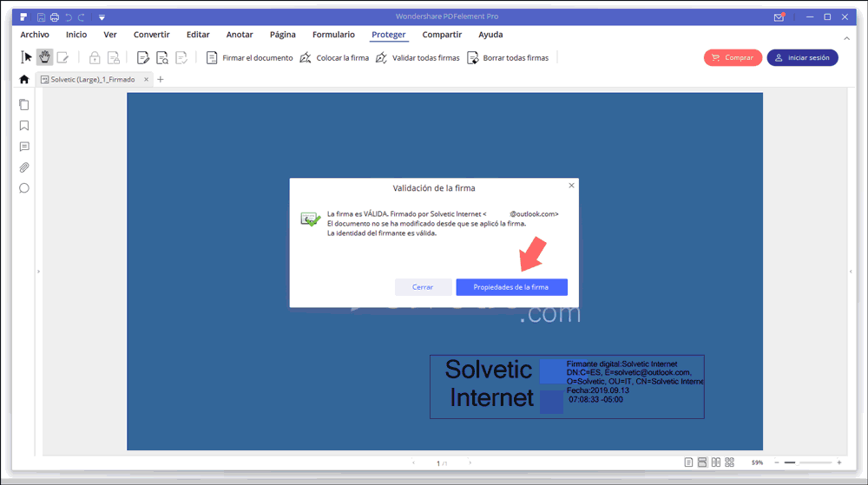The image size is (868, 485).
Task: Click the zoom in plus button
Action: pos(839,462)
